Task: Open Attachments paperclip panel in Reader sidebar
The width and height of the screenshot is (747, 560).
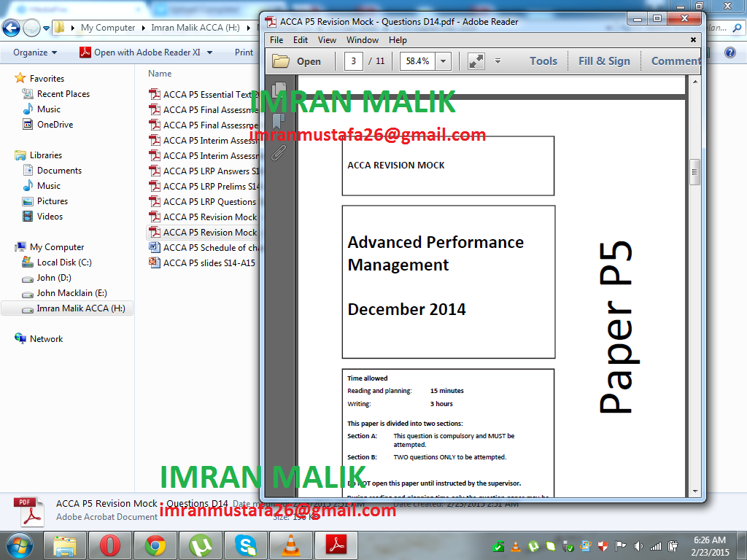Action: [279, 153]
